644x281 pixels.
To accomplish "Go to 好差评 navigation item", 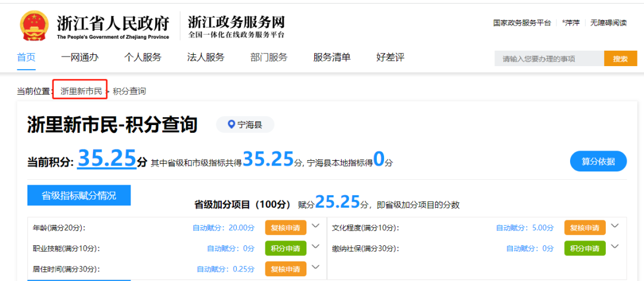I will click(x=390, y=57).
